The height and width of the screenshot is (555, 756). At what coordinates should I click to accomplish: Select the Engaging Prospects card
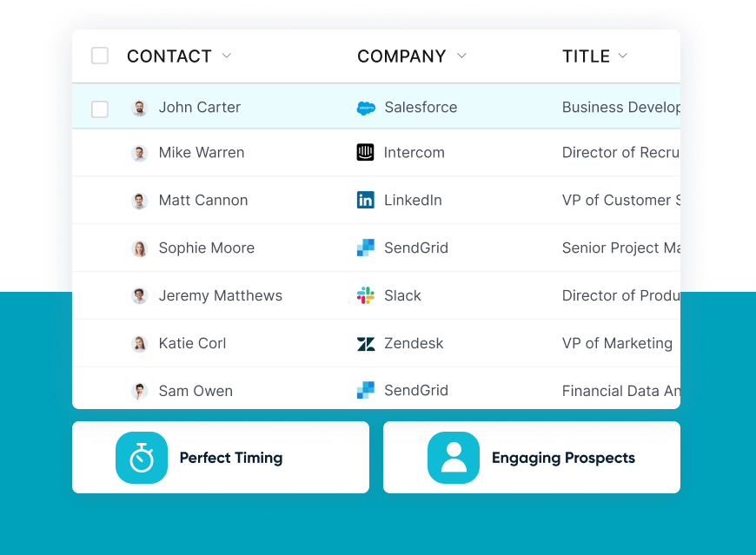[x=532, y=458]
